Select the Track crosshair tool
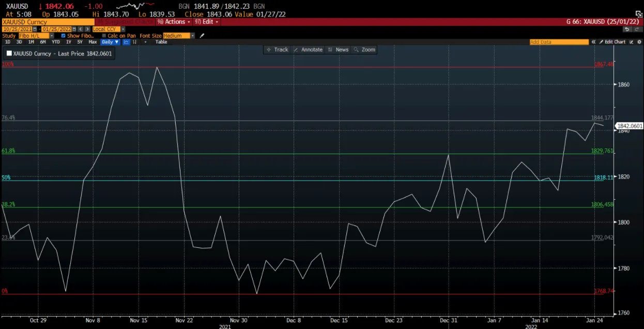644x329 pixels. point(278,50)
